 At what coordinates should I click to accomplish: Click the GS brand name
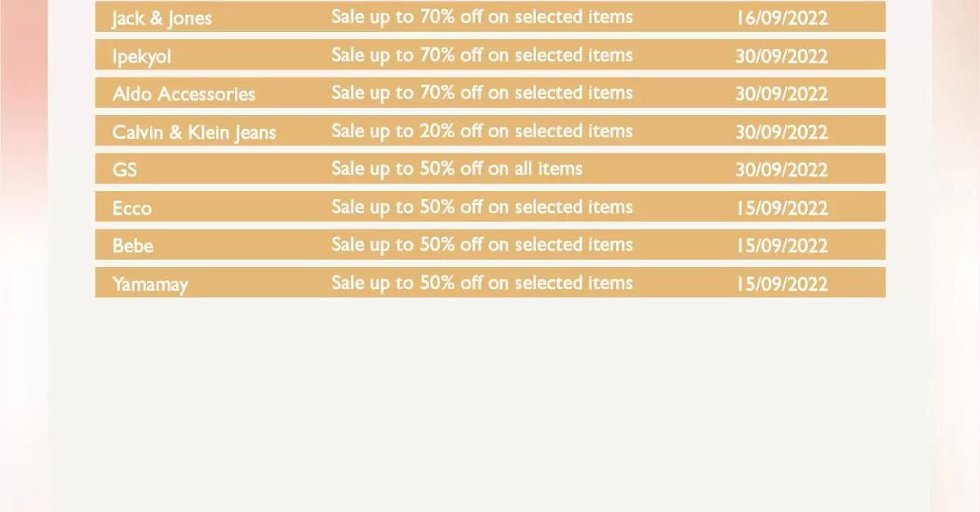tap(125, 170)
